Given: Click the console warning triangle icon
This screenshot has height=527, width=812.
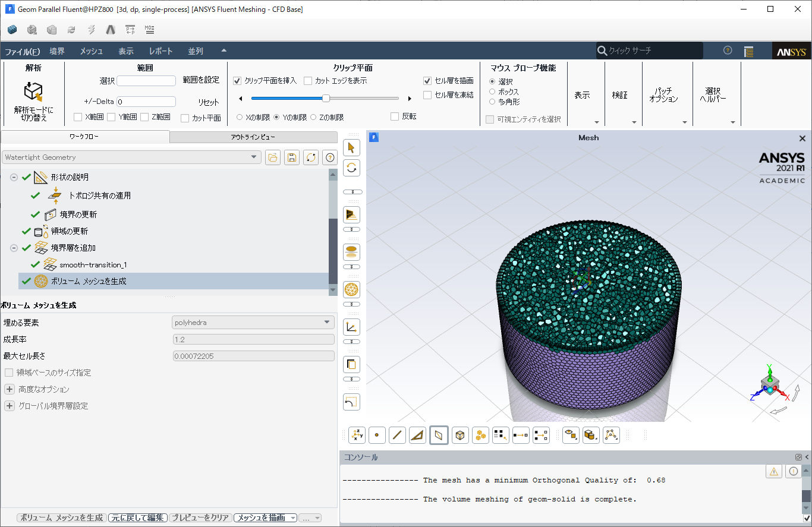Looking at the screenshot, I should click(774, 471).
